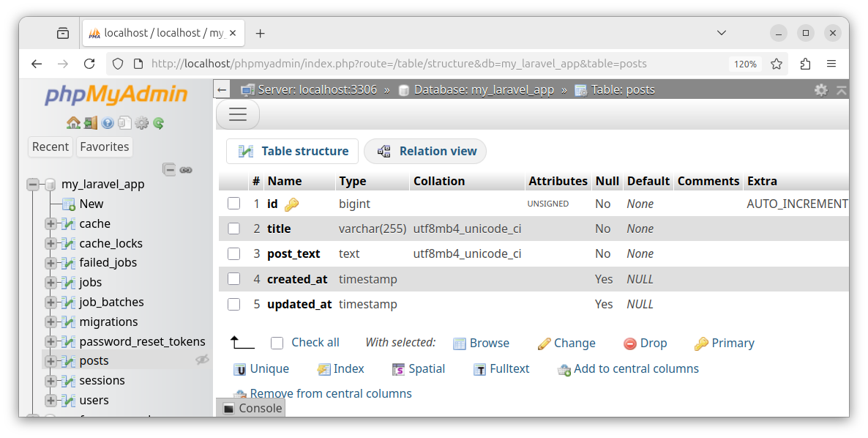Click the jobs table structure icon
The width and height of the screenshot is (868, 438).
pos(69,283)
